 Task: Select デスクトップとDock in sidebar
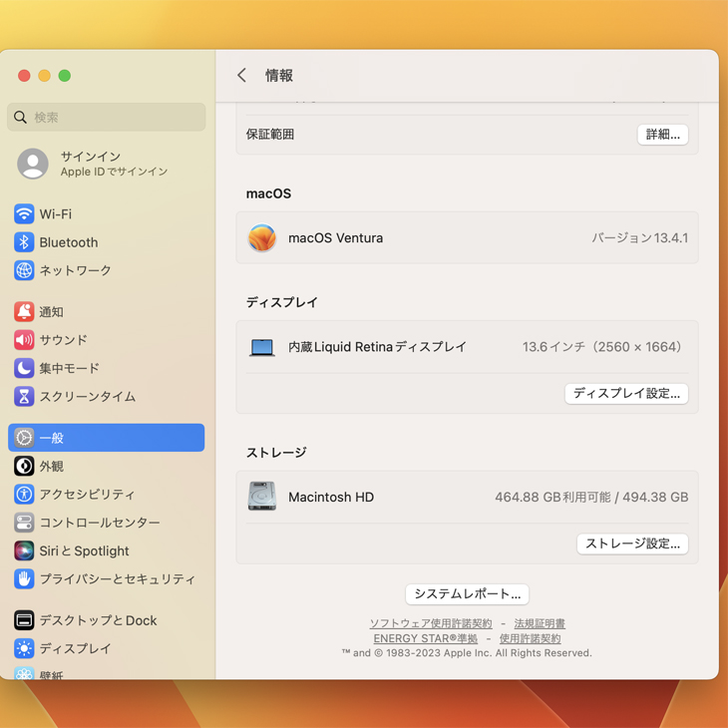(x=97, y=620)
